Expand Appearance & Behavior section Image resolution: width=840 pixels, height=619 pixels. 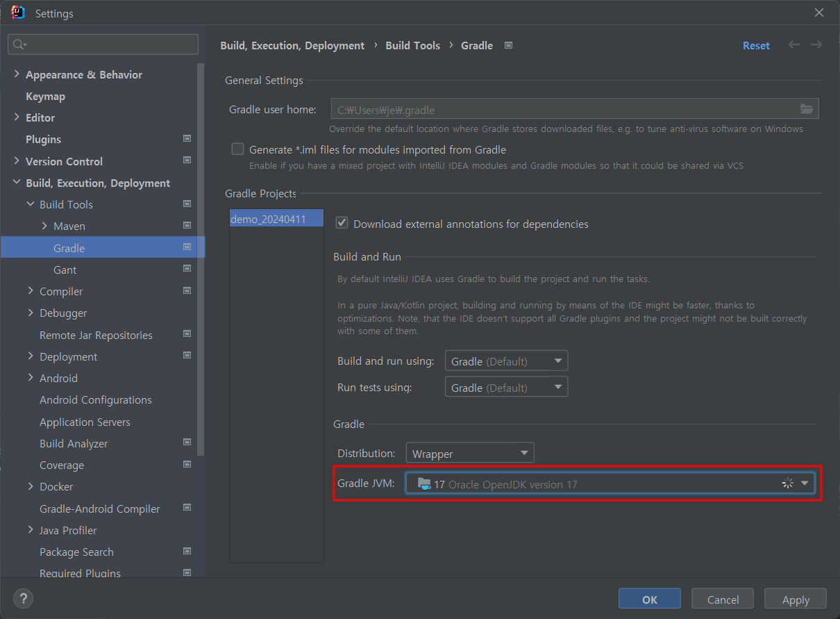click(17, 74)
